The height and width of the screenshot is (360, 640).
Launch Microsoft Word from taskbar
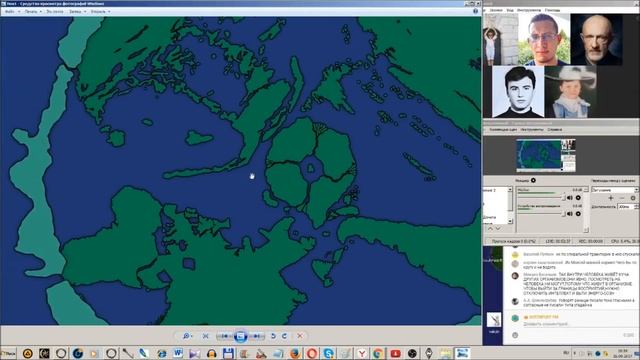(178, 353)
